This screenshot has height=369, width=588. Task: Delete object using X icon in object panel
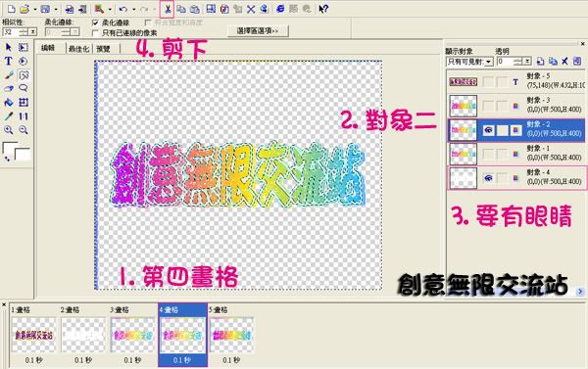click(x=564, y=61)
